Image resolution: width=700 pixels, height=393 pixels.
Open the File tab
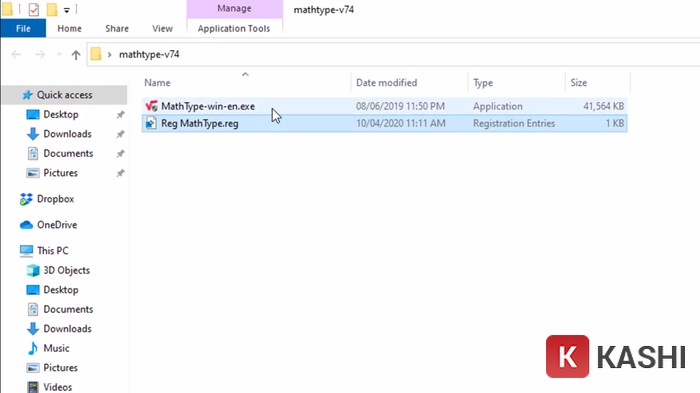pos(23,29)
